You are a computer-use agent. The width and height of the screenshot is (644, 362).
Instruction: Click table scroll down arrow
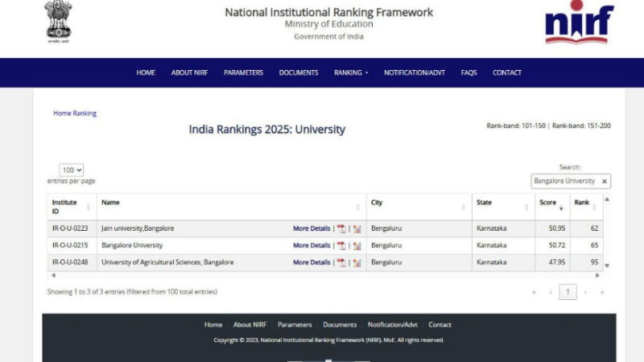[x=607, y=265]
